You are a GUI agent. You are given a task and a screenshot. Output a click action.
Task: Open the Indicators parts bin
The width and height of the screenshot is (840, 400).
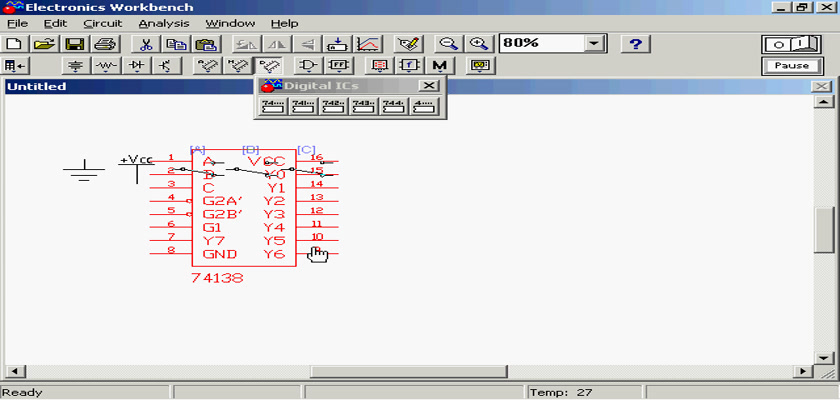pos(380,66)
